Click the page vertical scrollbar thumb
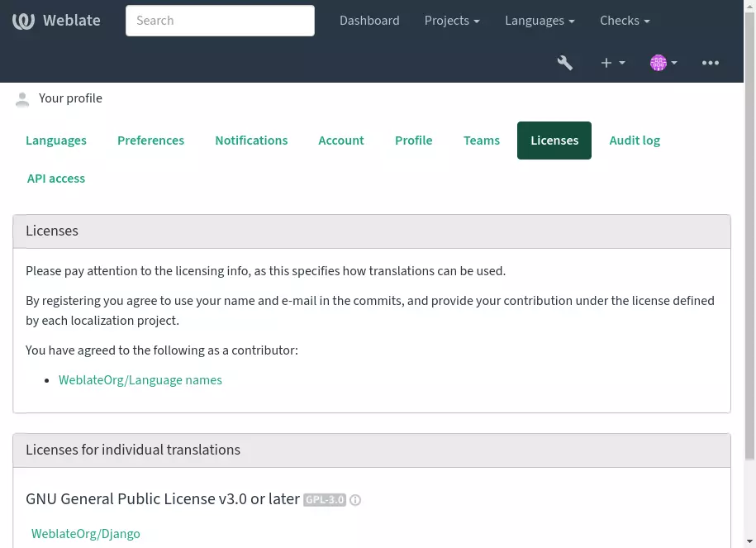Image resolution: width=756 pixels, height=548 pixels. [x=749, y=236]
